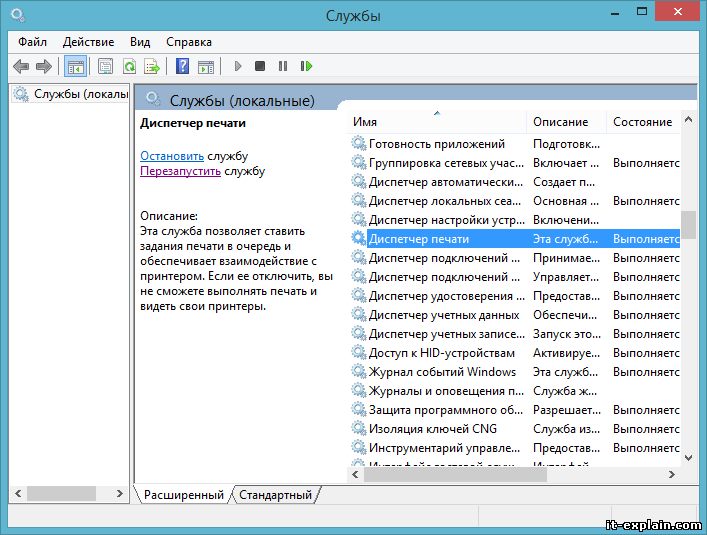
Task: Sort by the Имя column header
Action: point(436,122)
